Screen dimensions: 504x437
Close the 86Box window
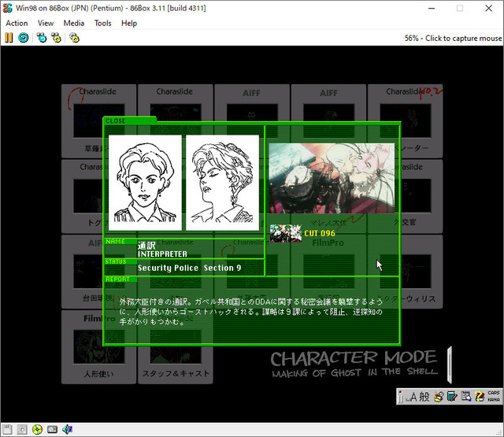coord(488,9)
